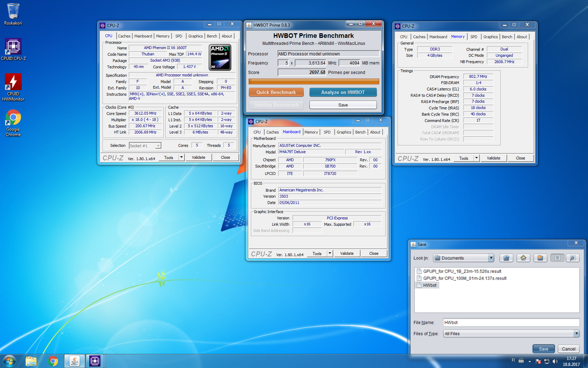Click the Action Center flag icon
The height and width of the screenshot is (368, 588).
tap(538, 361)
